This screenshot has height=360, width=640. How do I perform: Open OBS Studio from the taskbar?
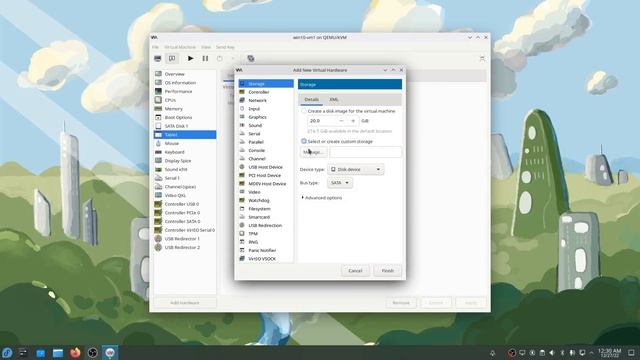click(x=93, y=353)
